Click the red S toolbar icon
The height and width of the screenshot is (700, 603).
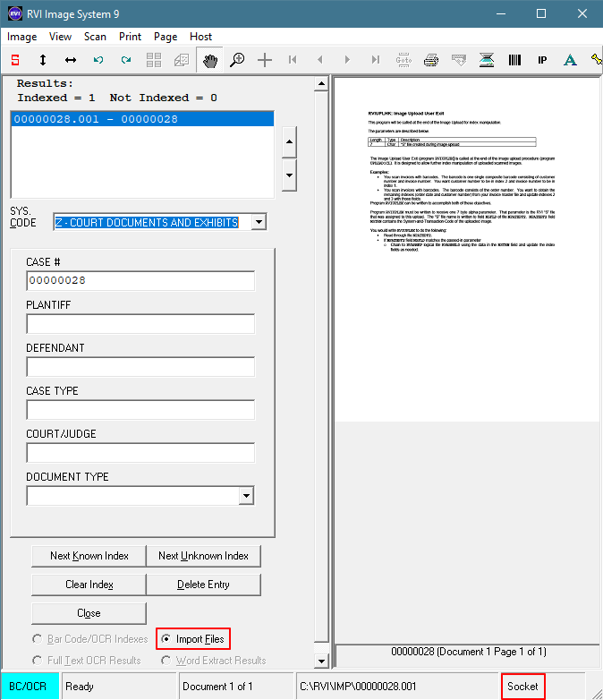pos(15,60)
